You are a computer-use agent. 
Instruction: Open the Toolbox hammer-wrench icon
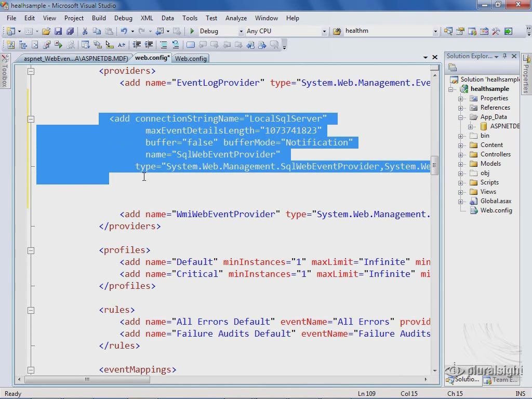point(496,31)
